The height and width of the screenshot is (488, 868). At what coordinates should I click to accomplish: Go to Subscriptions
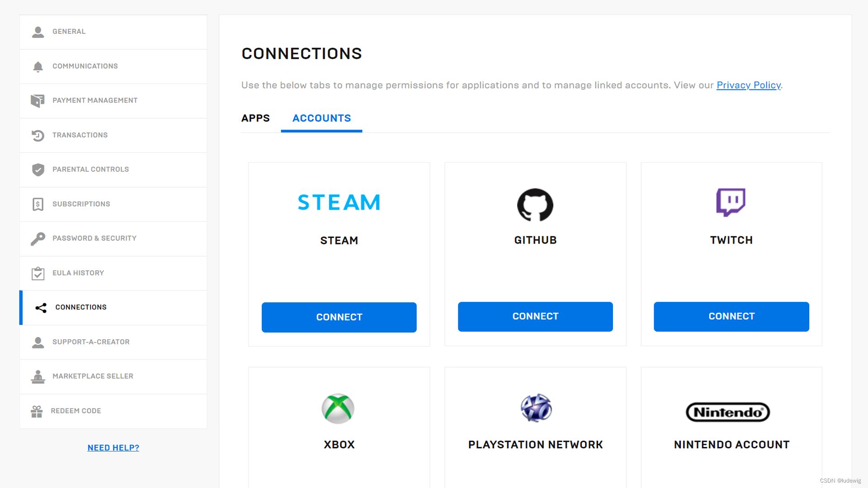point(113,204)
